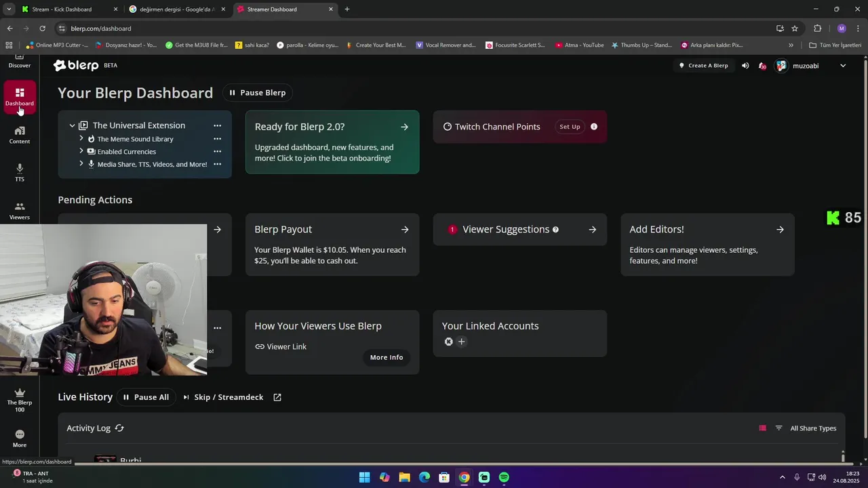Screen dimensions: 868x488
Task: Open a new browser tab
Action: tap(347, 9)
